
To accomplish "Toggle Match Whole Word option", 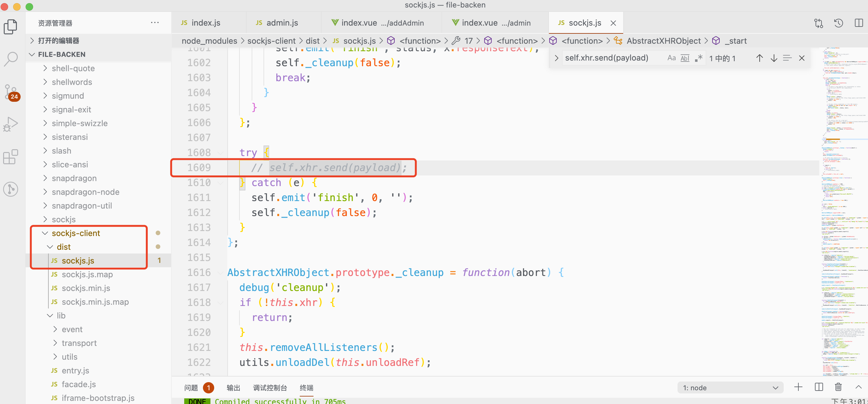I will point(685,58).
